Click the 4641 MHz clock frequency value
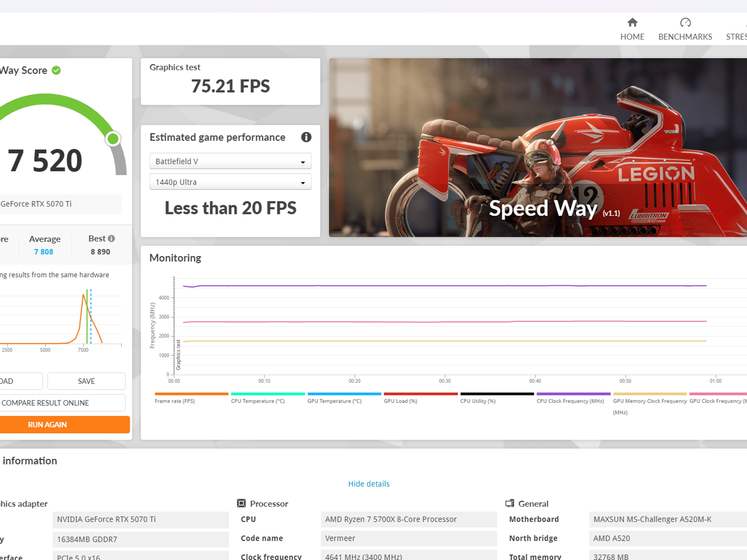Screen dimensions: 747x560 (409, 556)
